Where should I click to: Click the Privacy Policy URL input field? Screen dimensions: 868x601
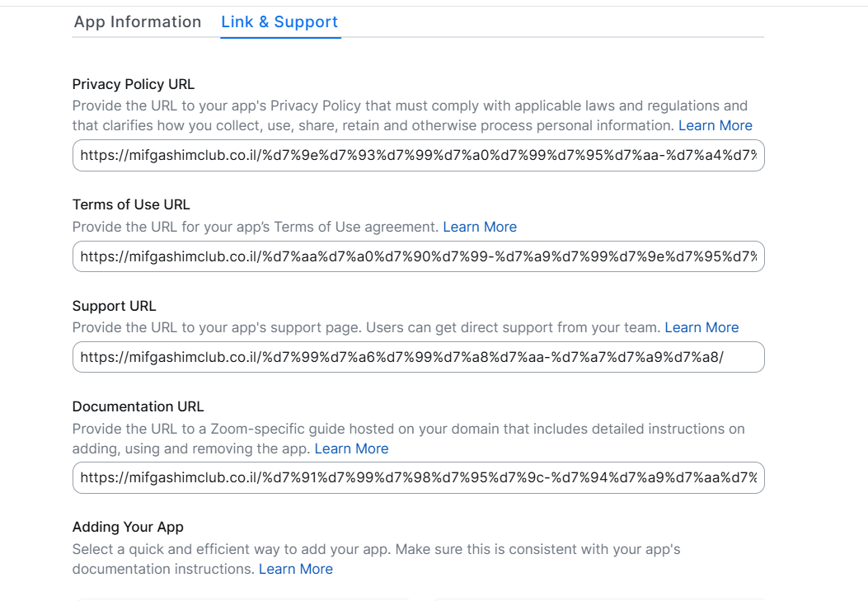pos(418,155)
